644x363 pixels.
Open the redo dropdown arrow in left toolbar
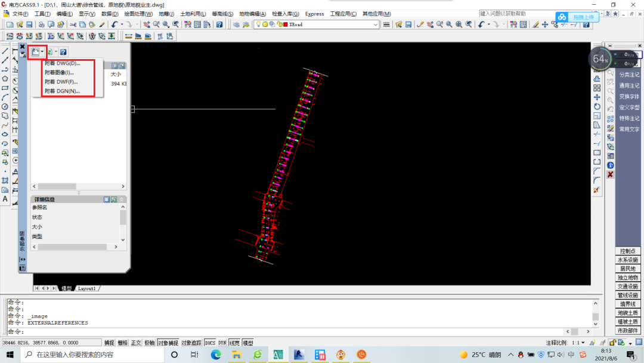[137, 24]
